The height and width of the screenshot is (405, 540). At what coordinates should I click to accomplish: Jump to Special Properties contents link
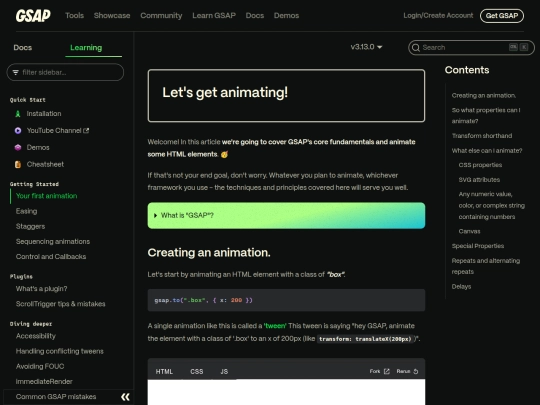[x=478, y=246]
